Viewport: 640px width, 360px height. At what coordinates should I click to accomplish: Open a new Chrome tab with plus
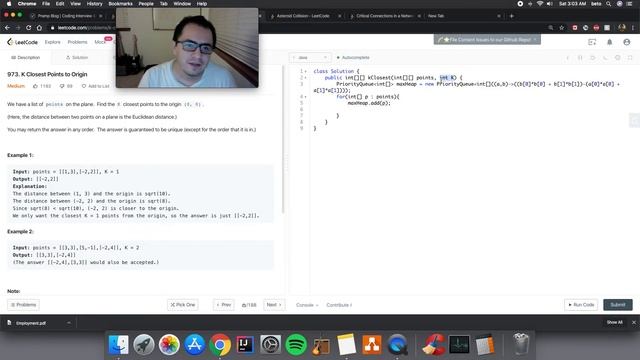tap(511, 16)
